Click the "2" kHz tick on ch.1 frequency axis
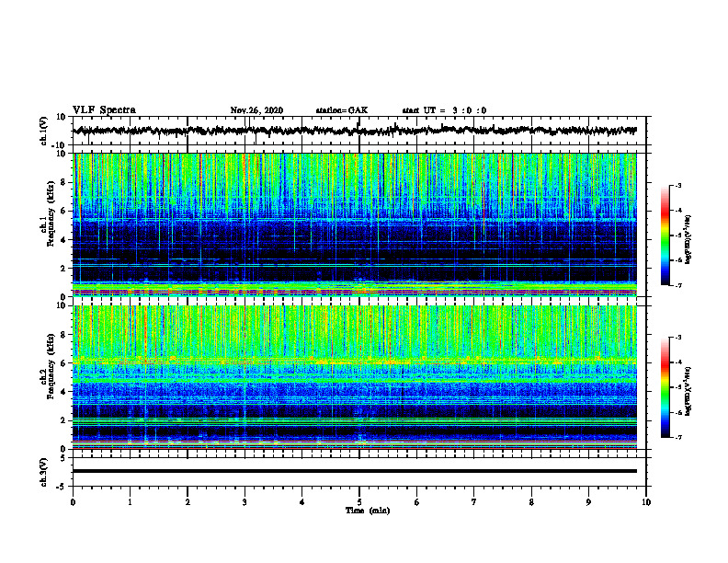The image size is (728, 563). point(63,269)
